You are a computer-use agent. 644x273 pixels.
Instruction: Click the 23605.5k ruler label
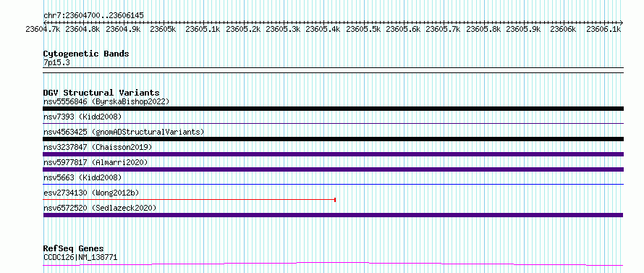point(364,29)
